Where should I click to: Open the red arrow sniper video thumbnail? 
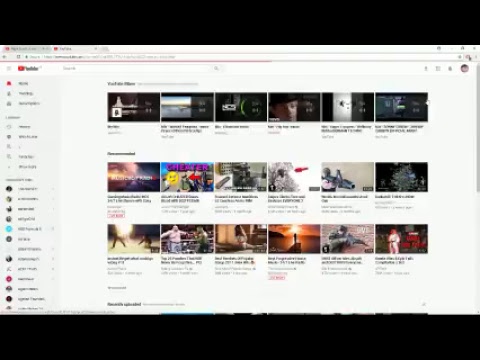click(x=294, y=177)
